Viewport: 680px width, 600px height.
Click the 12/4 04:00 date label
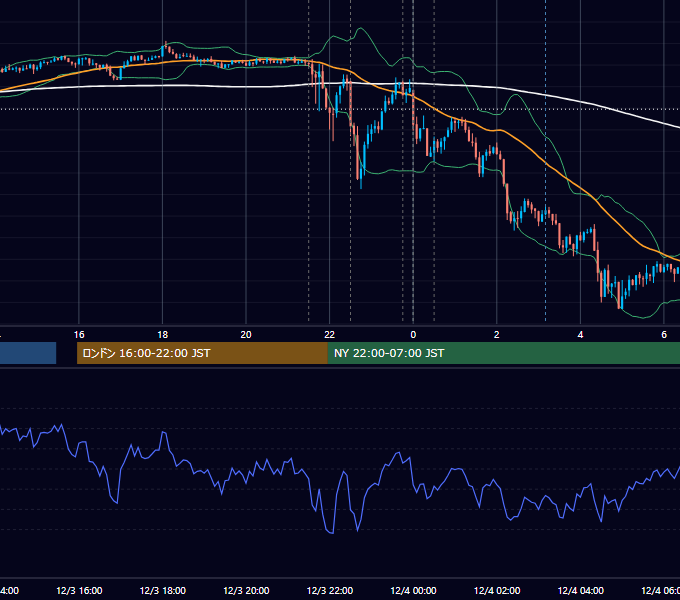[x=581, y=591]
